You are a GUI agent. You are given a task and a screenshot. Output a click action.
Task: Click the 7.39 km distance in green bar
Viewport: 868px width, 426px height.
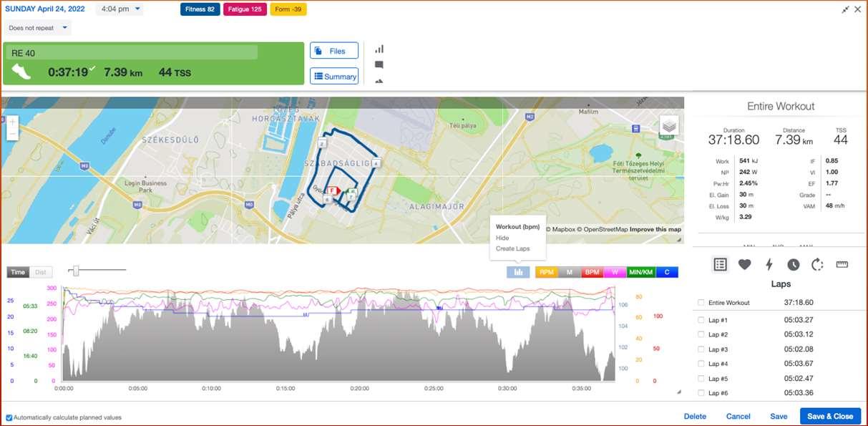point(123,72)
